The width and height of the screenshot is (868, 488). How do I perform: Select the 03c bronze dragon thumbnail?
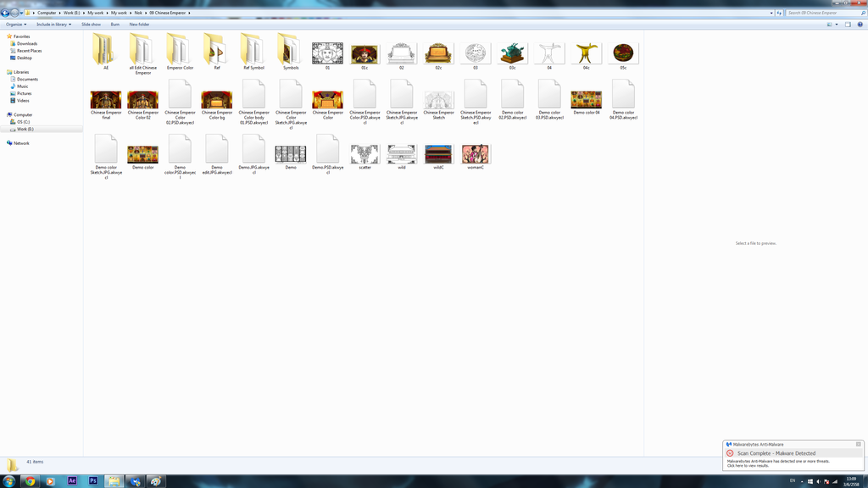tap(512, 53)
